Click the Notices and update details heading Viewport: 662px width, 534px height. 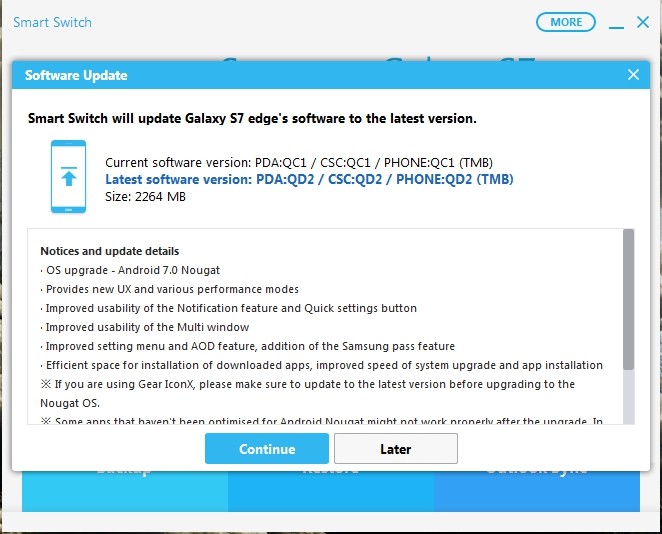point(110,251)
